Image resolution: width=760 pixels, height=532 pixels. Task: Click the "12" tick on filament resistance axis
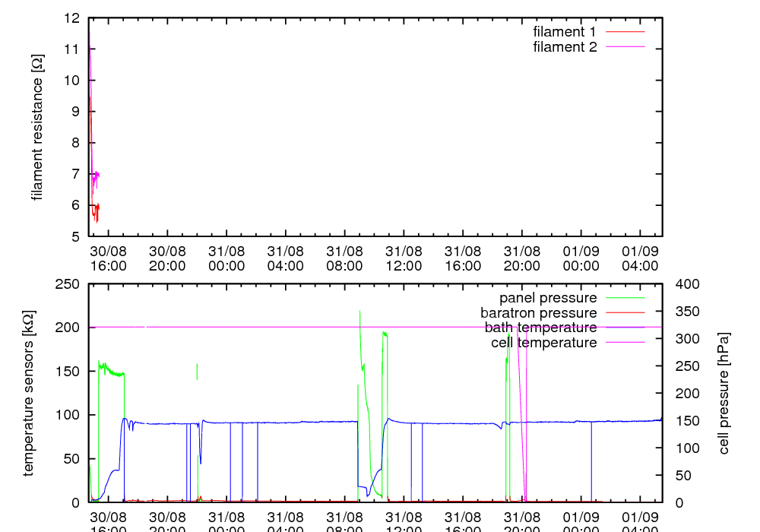pos(73,18)
